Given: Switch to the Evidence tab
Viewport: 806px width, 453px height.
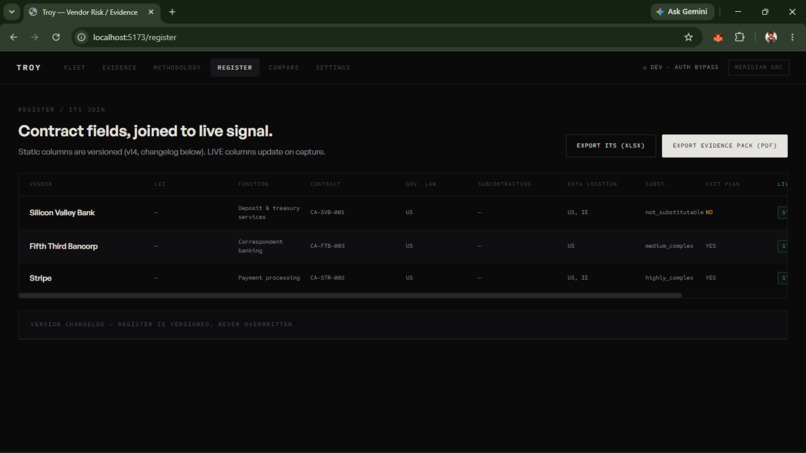Looking at the screenshot, I should (119, 67).
